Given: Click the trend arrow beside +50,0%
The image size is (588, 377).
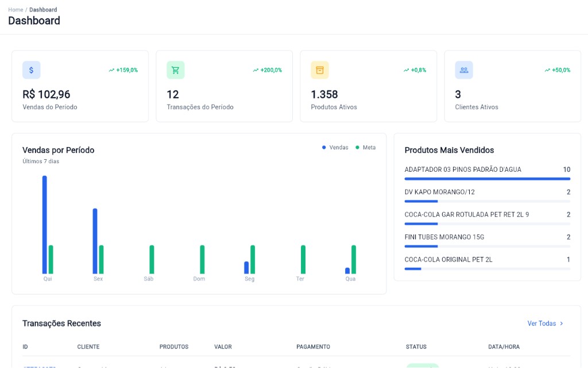Looking at the screenshot, I should tap(547, 70).
